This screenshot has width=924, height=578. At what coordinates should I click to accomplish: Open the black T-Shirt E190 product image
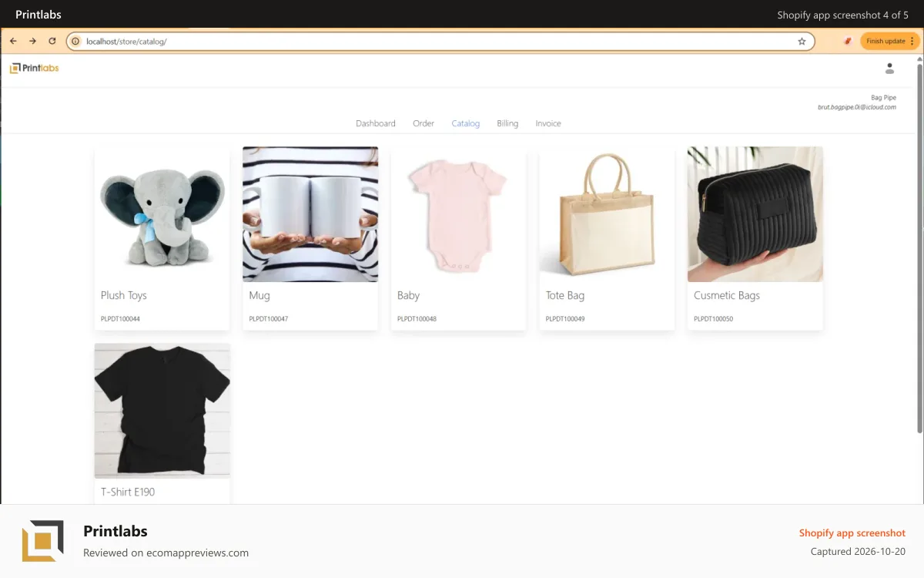pyautogui.click(x=162, y=411)
